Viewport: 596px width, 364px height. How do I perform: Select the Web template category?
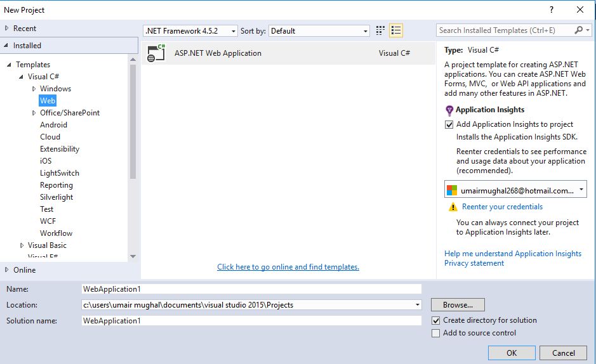[x=48, y=101]
